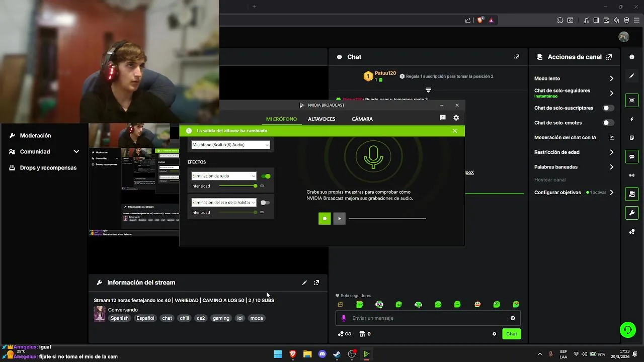Toggle Chat de solo-emotes switch
The height and width of the screenshot is (362, 644).
click(608, 123)
